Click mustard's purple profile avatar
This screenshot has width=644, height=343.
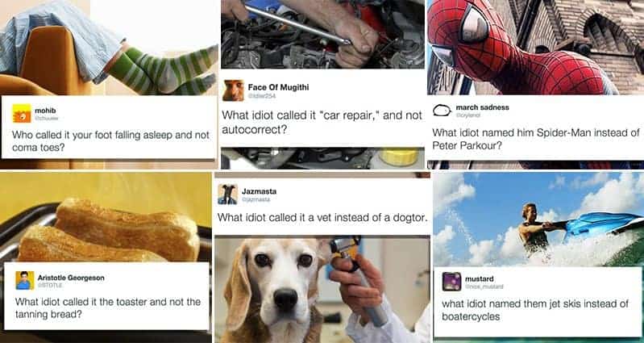(x=452, y=282)
